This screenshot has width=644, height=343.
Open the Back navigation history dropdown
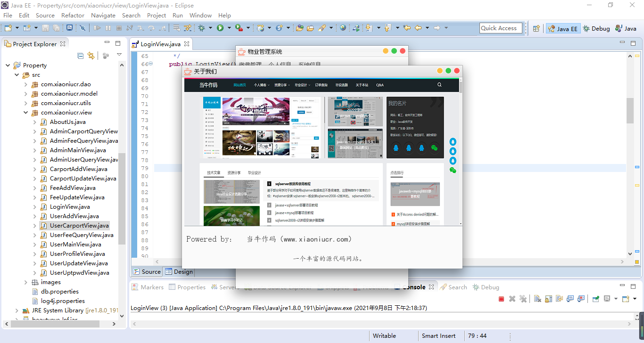click(x=427, y=28)
